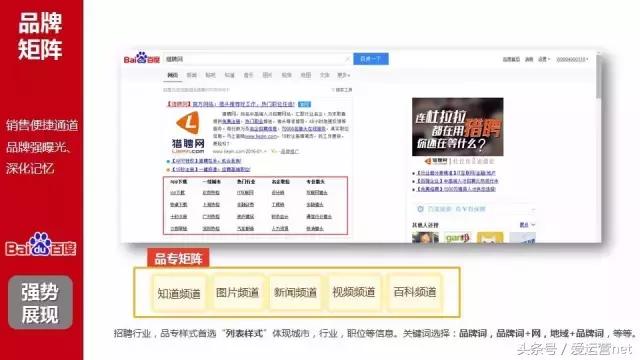Expand the Baidu guarantee bar chevron

[x=533, y=209]
